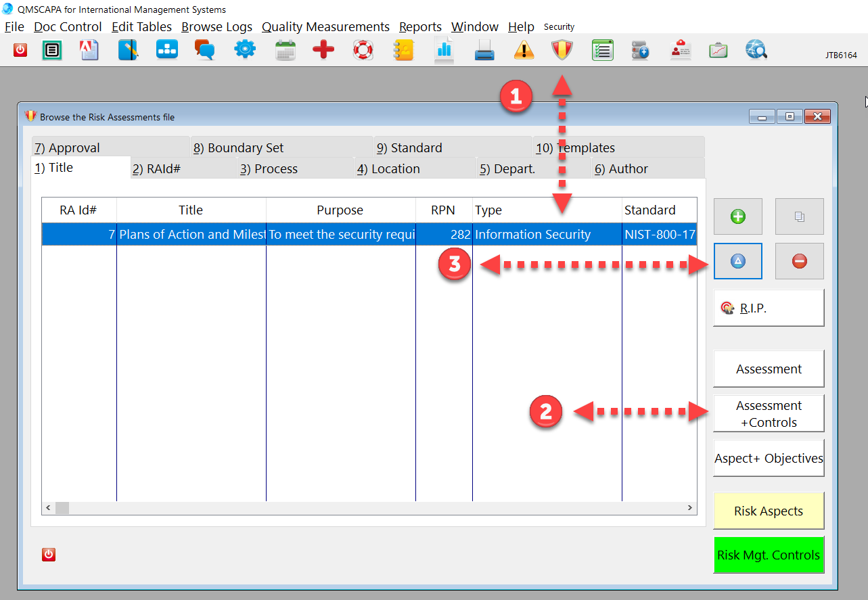Screen dimensions: 868x600
Task: Click the chat bubbles toolbar icon
Action: (x=205, y=50)
